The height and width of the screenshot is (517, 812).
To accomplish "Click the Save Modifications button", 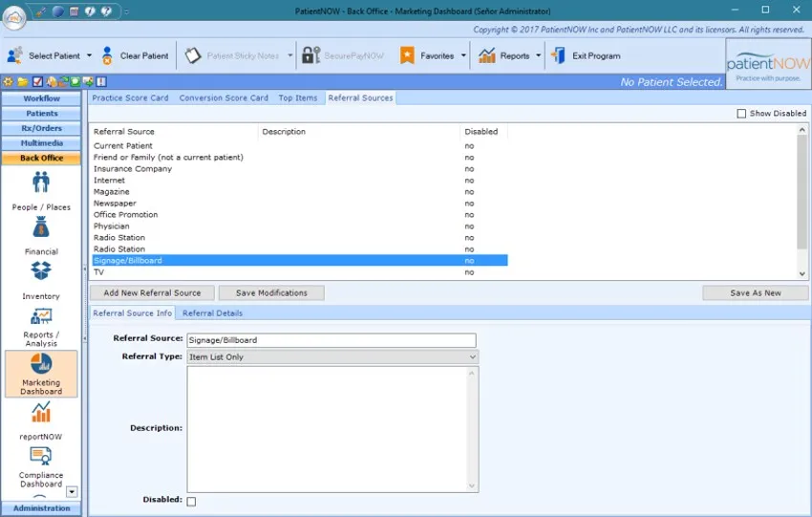I will 271,292.
